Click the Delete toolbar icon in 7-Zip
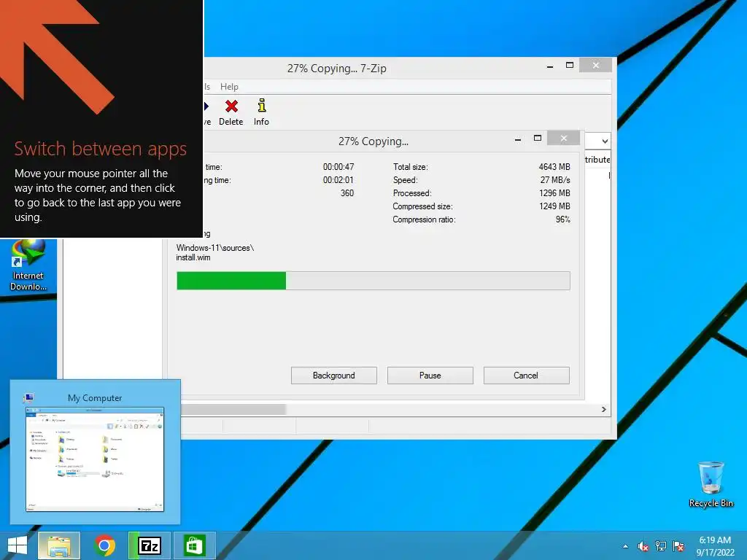This screenshot has width=747, height=560. pos(231,112)
